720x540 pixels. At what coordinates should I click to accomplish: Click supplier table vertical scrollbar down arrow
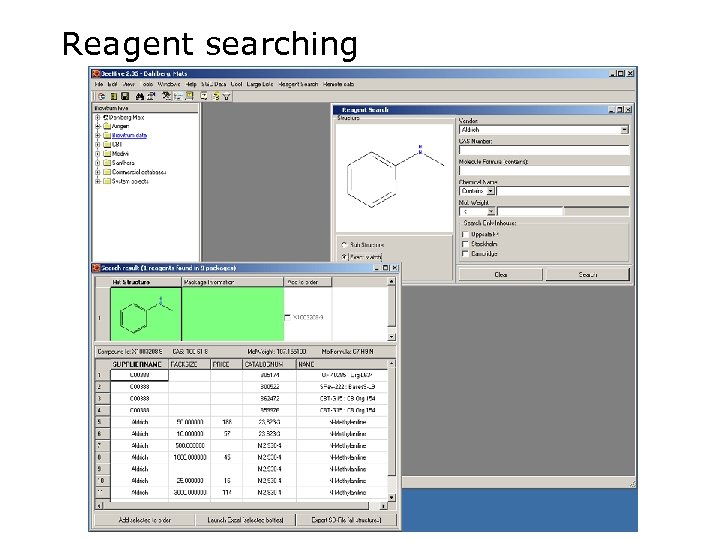pyautogui.click(x=392, y=498)
